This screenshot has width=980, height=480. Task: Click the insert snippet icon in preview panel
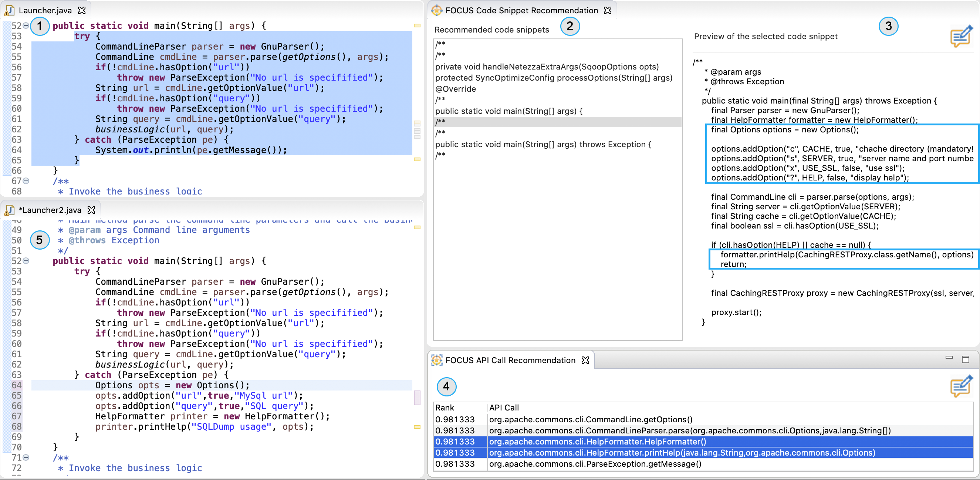coord(961,36)
